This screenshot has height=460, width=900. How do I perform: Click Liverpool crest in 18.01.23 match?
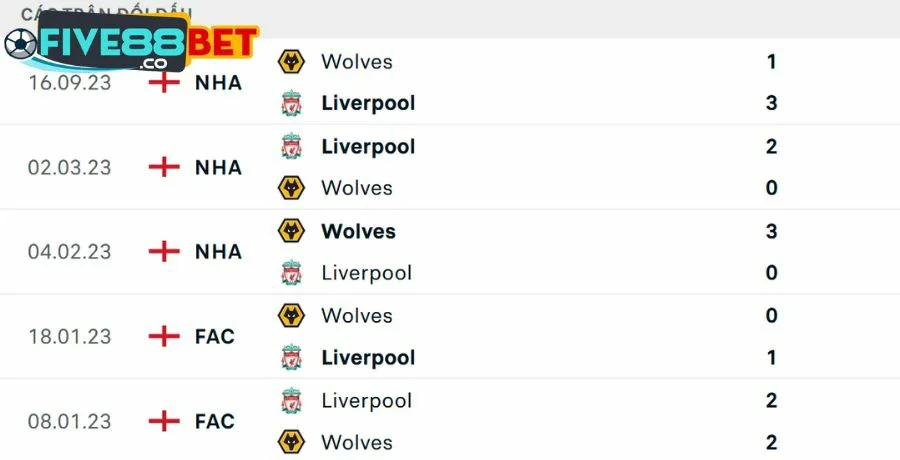click(x=291, y=357)
